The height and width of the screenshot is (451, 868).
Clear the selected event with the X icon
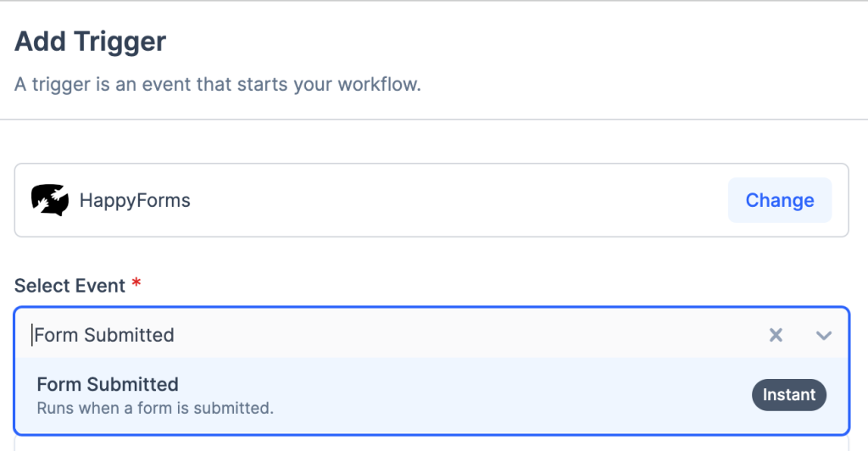coord(776,335)
